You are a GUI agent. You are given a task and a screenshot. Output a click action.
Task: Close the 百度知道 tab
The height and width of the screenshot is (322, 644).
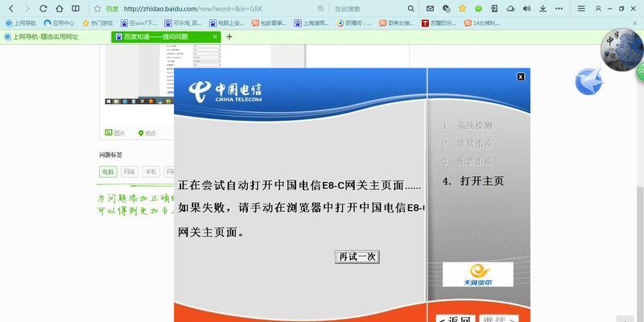tap(215, 36)
